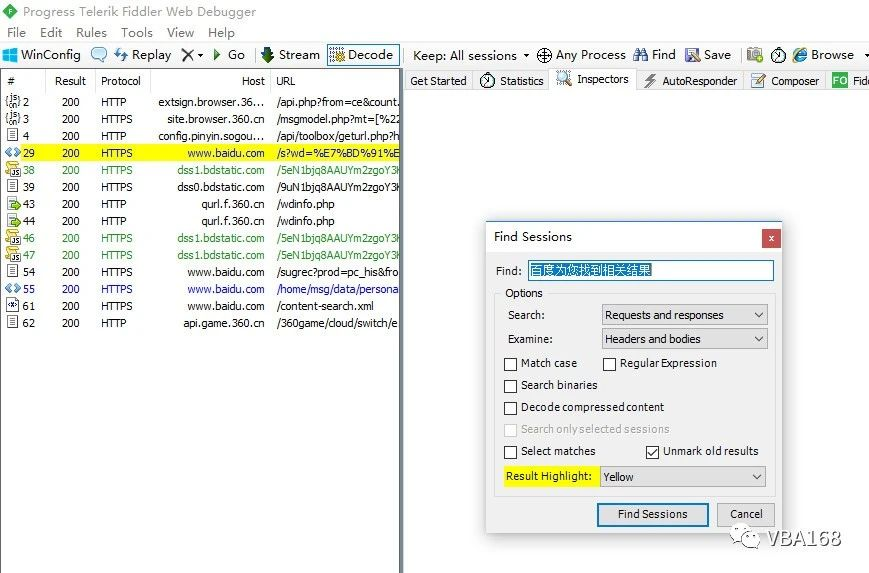This screenshot has width=869, height=573.
Task: Select session 54 sugrec document icon
Action: (12, 272)
